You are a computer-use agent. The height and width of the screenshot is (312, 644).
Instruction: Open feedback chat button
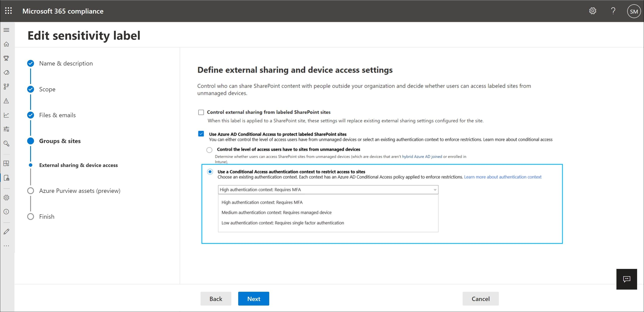[x=627, y=279]
